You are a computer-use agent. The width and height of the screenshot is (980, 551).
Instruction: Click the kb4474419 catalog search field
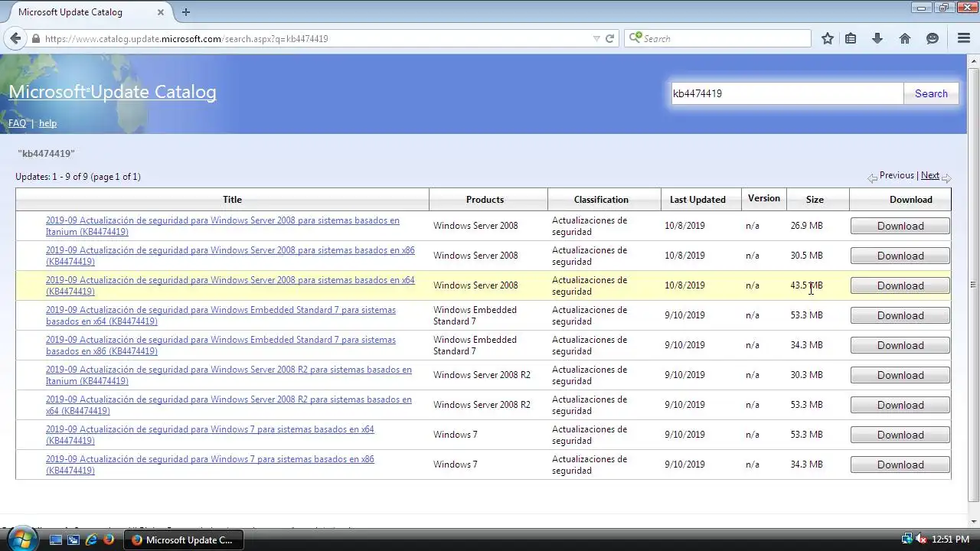787,93
